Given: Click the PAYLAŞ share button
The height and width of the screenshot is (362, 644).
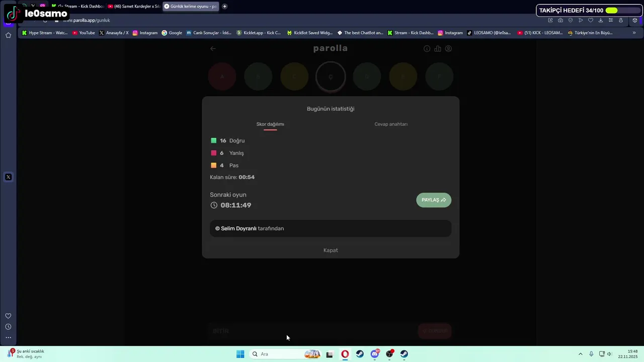Looking at the screenshot, I should tap(434, 200).
